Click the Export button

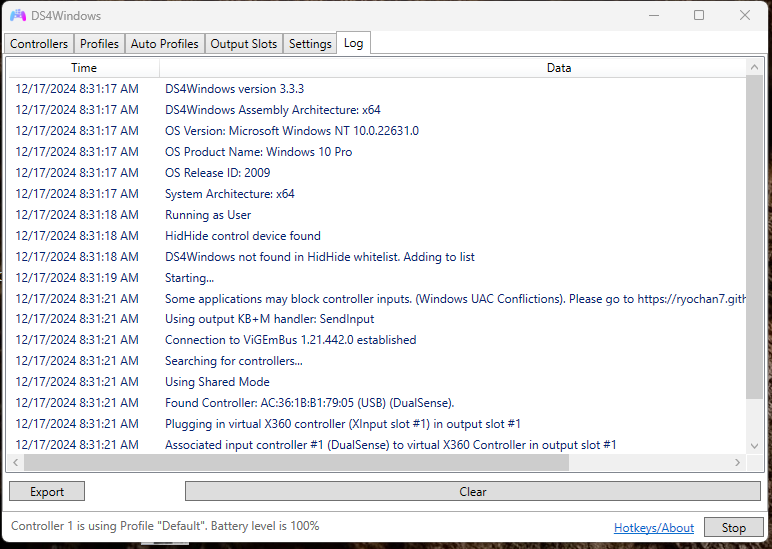[47, 491]
